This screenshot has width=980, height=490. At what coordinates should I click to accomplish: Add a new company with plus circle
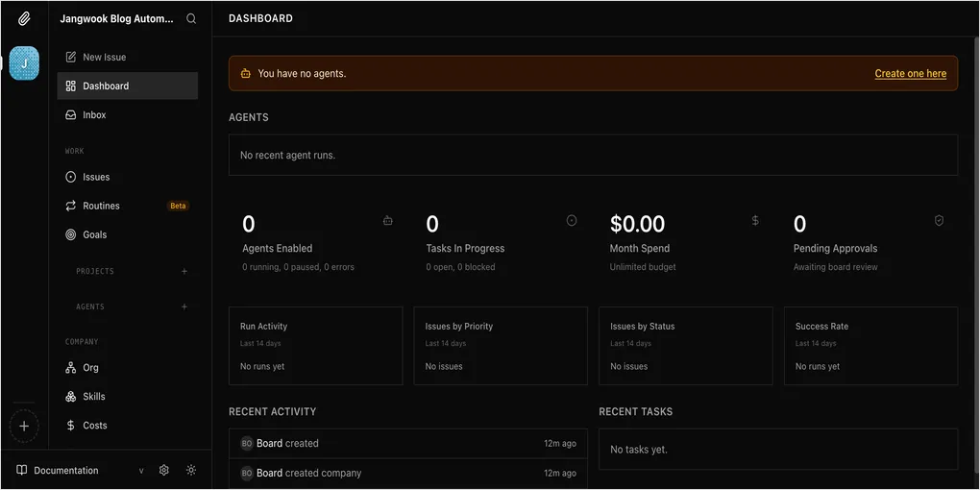pos(24,427)
